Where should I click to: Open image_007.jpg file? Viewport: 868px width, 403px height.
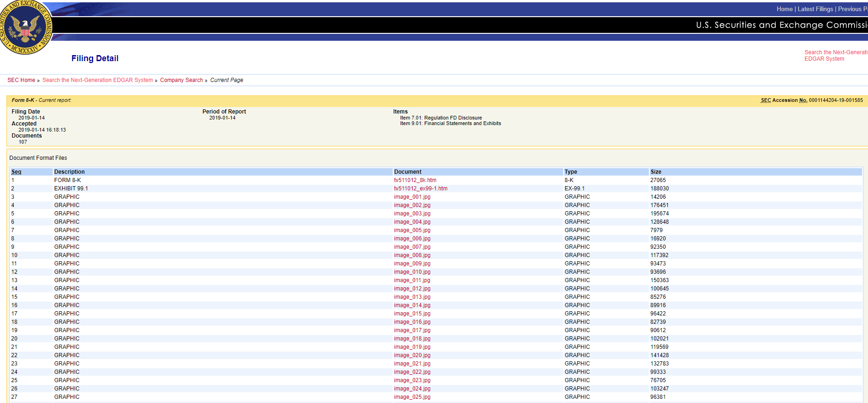click(x=412, y=247)
